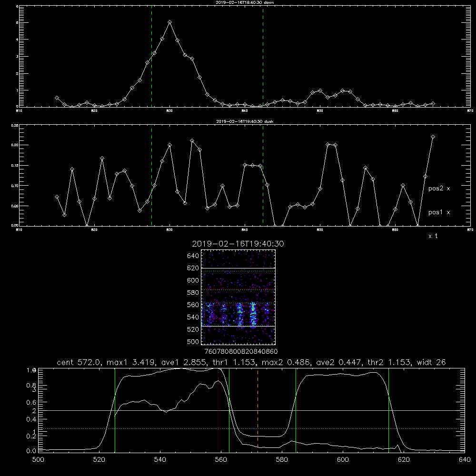
Task: Select the timestamp title above the spectrogram
Action: point(238,244)
